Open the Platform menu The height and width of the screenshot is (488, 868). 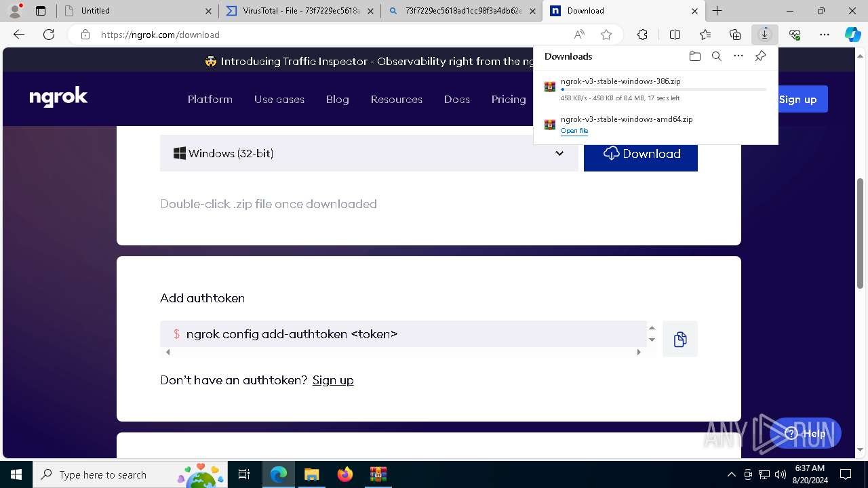[210, 99]
